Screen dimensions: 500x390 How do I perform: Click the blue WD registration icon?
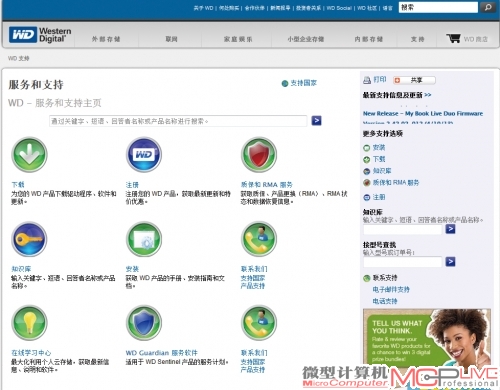pyautogui.click(x=144, y=154)
